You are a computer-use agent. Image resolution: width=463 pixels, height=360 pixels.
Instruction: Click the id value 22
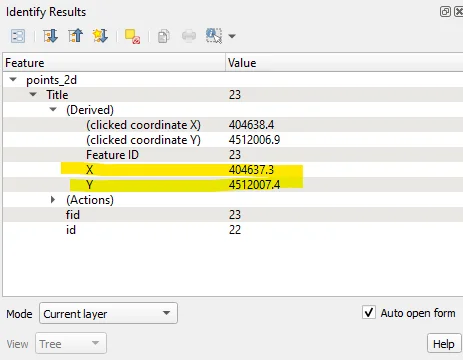click(x=235, y=230)
